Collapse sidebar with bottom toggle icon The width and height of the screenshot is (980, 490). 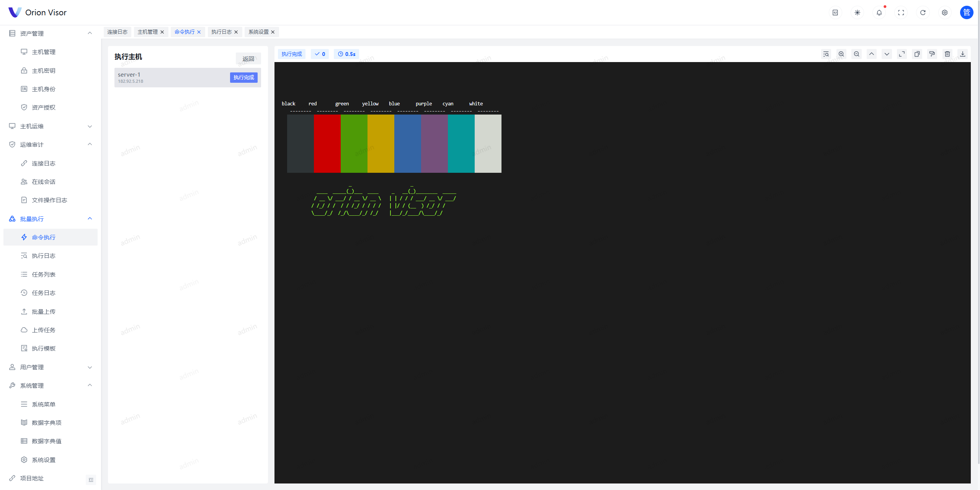[91, 480]
